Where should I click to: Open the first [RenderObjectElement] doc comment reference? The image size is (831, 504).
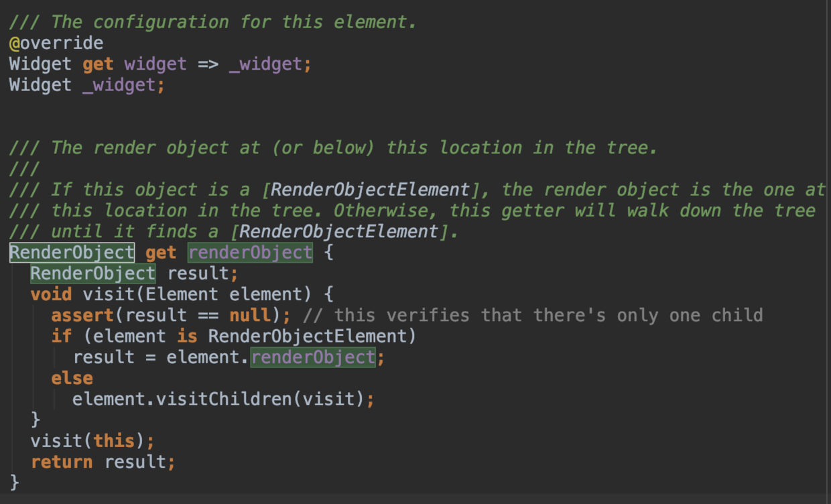point(366,190)
